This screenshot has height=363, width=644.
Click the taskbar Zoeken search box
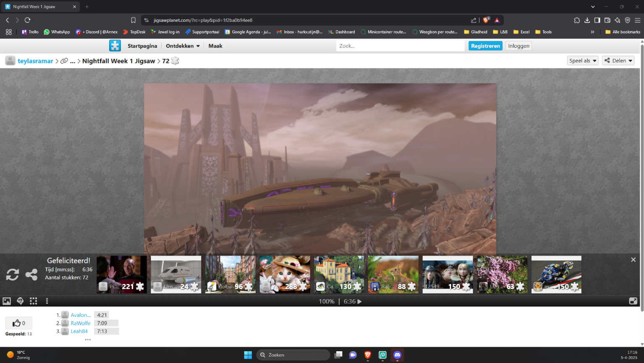[x=293, y=355]
